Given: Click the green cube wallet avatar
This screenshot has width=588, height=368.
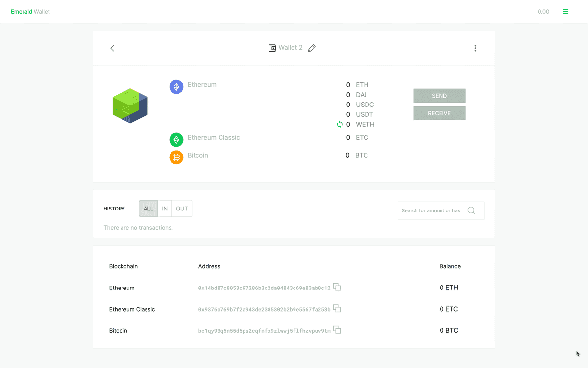Looking at the screenshot, I should pos(130,105).
